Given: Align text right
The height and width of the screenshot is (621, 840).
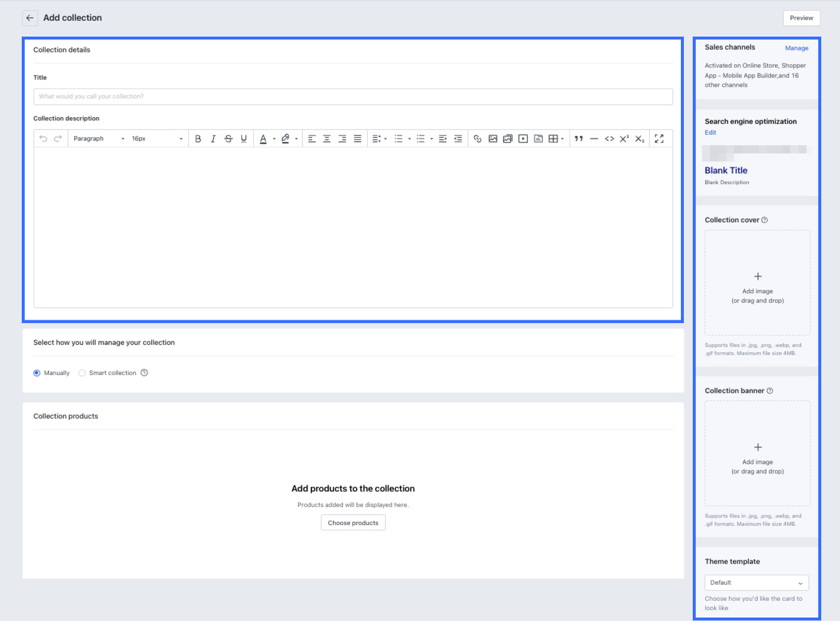Looking at the screenshot, I should point(342,139).
